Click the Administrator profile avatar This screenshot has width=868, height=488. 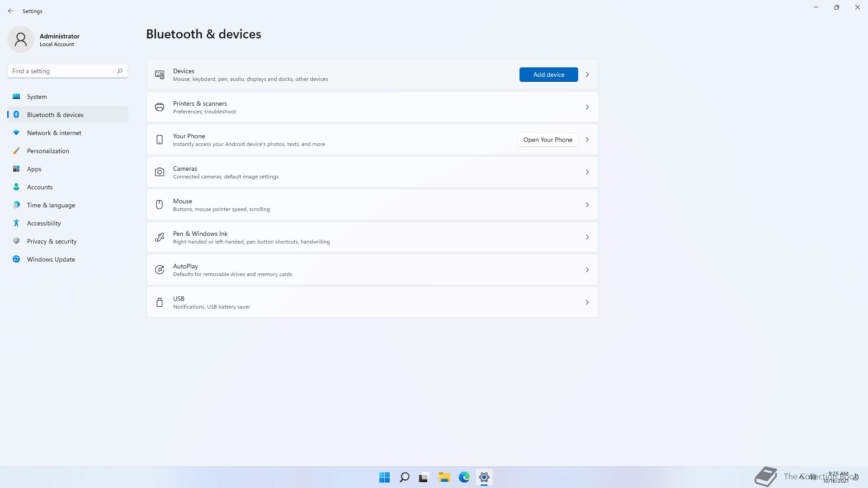point(21,39)
